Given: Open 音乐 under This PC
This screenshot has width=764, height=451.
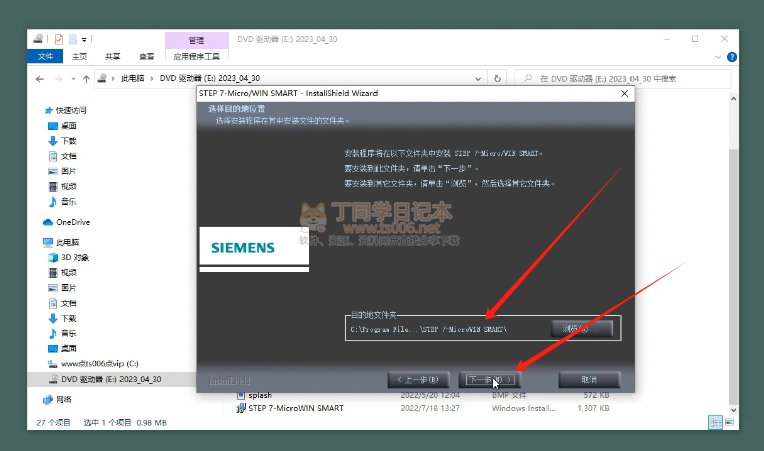Looking at the screenshot, I should (62, 333).
